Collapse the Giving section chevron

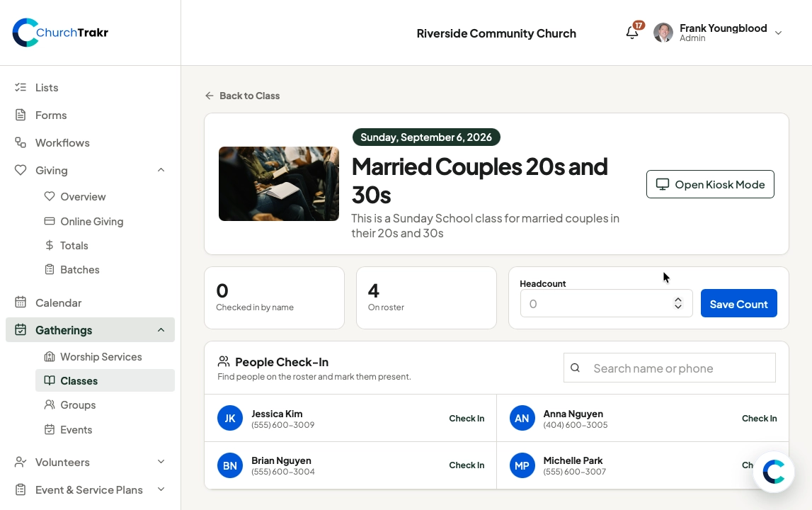coord(161,170)
